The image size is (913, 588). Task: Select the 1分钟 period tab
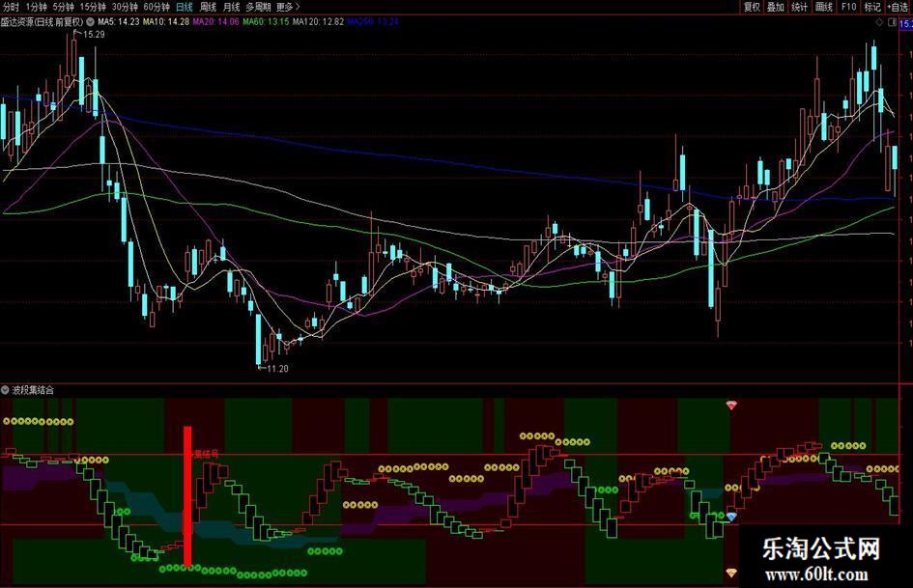[37, 7]
